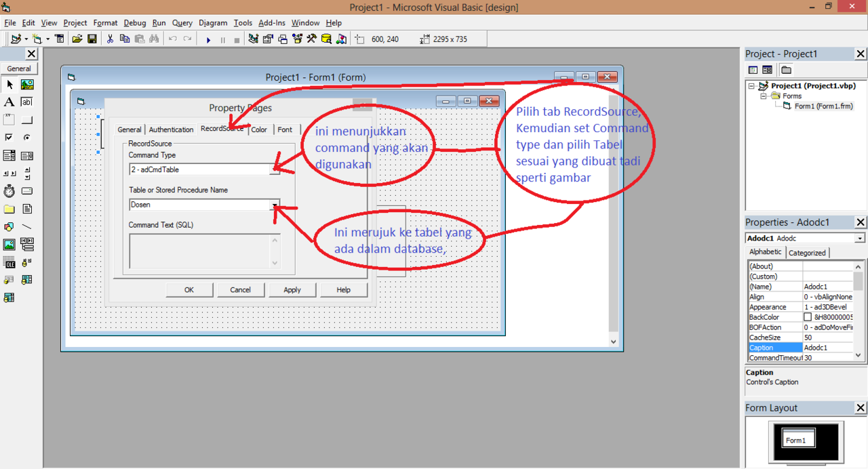This screenshot has height=469, width=868.
Task: Select the CheckBox control tool
Action: pos(9,138)
